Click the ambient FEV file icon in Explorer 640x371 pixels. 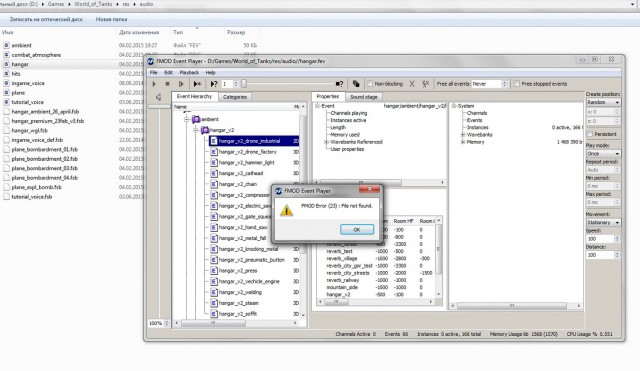coord(6,45)
